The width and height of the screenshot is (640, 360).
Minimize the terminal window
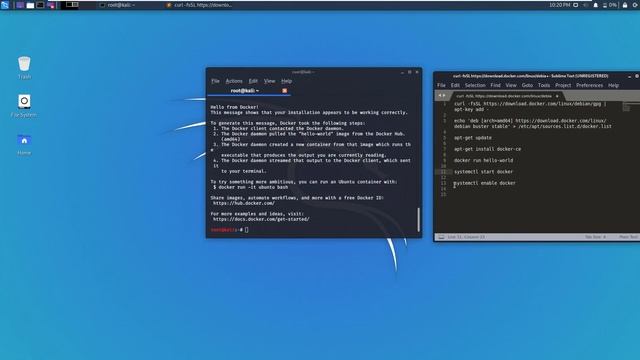[x=402, y=72]
